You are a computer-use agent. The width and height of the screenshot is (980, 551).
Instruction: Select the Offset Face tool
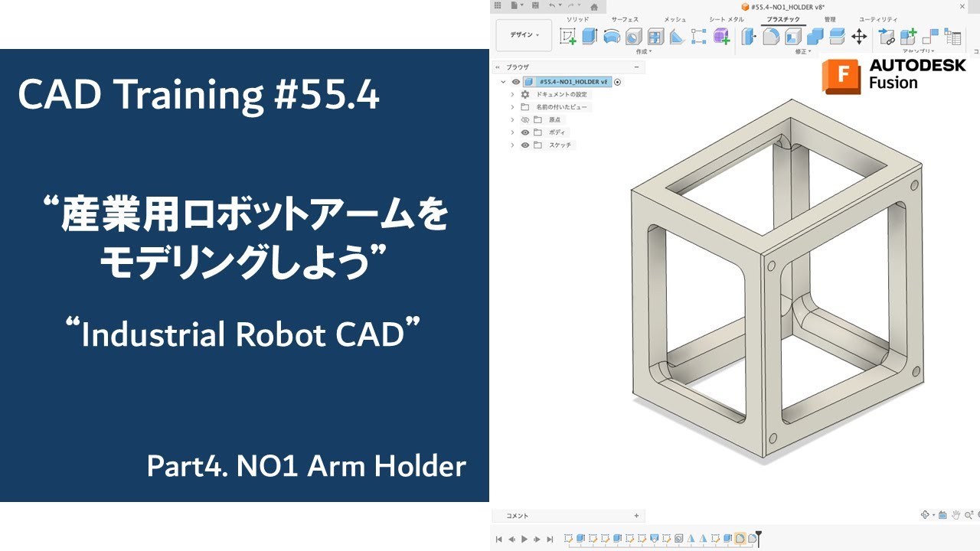[x=837, y=36]
